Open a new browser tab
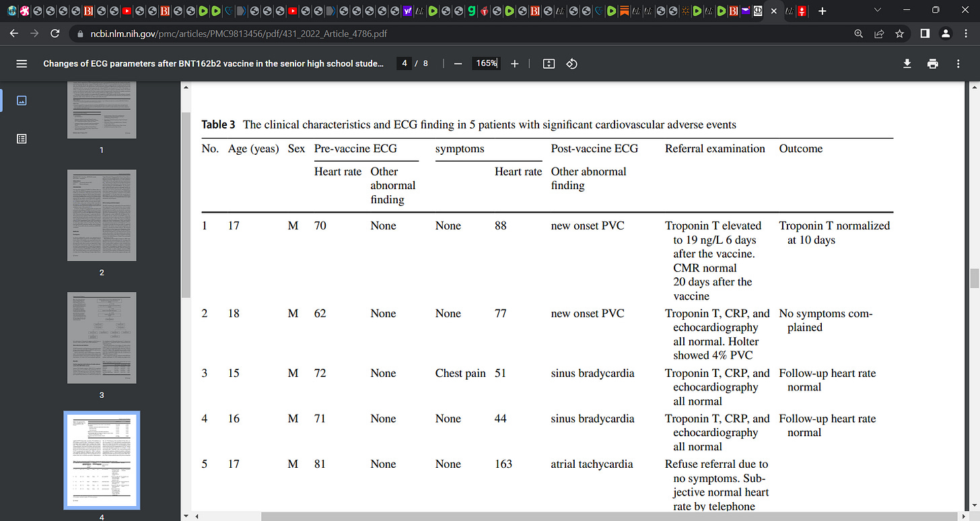 [822, 11]
